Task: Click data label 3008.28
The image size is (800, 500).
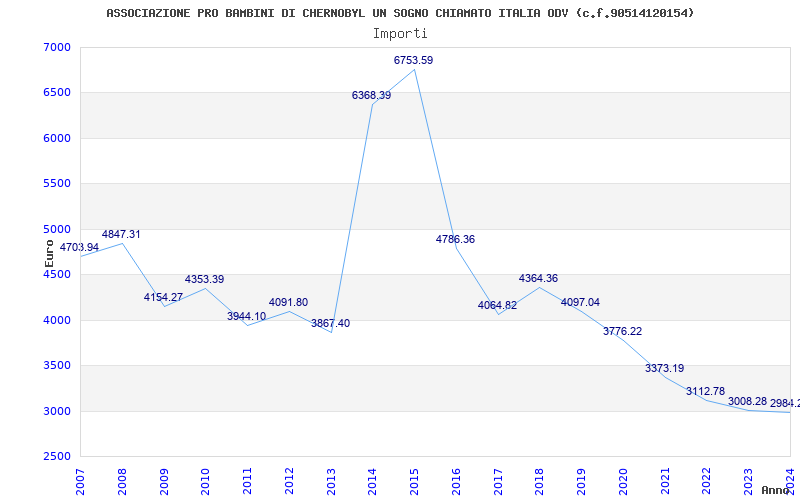Action: [x=747, y=402]
